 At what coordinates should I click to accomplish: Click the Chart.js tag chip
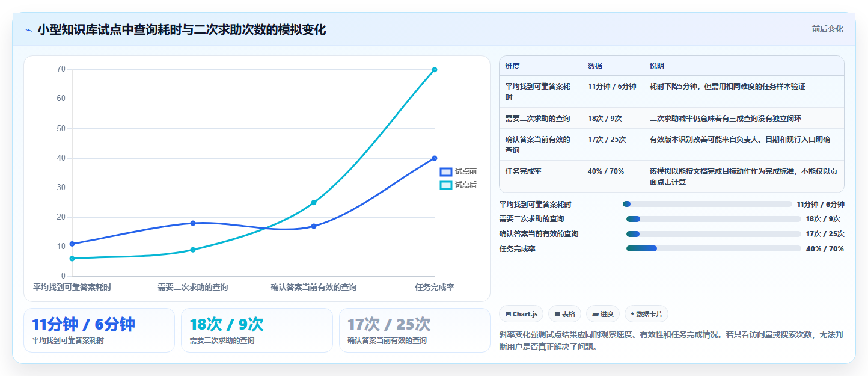[521, 314]
